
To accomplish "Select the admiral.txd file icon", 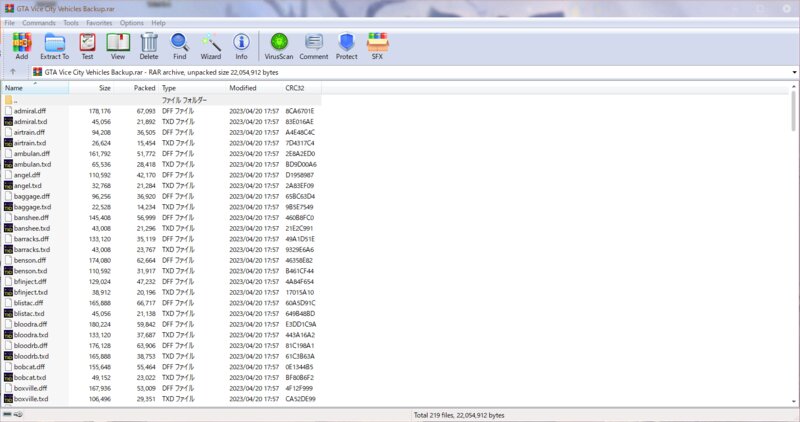I will pyautogui.click(x=8, y=121).
